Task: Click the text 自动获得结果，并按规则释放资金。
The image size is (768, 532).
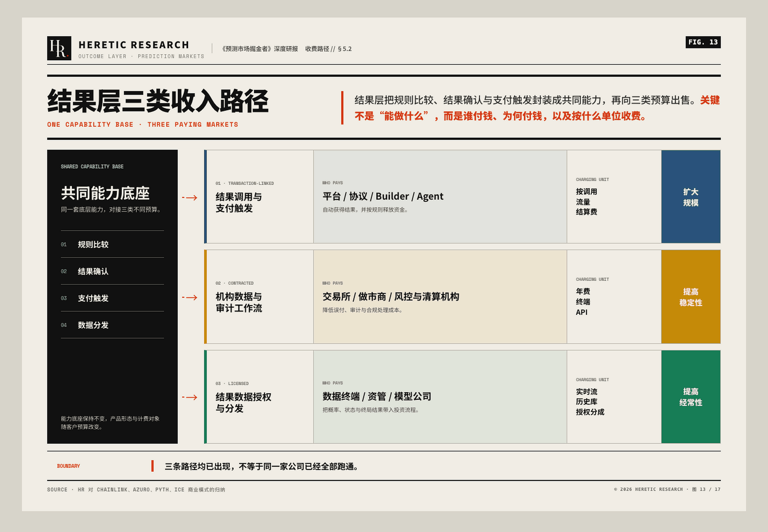Action: 366,210
